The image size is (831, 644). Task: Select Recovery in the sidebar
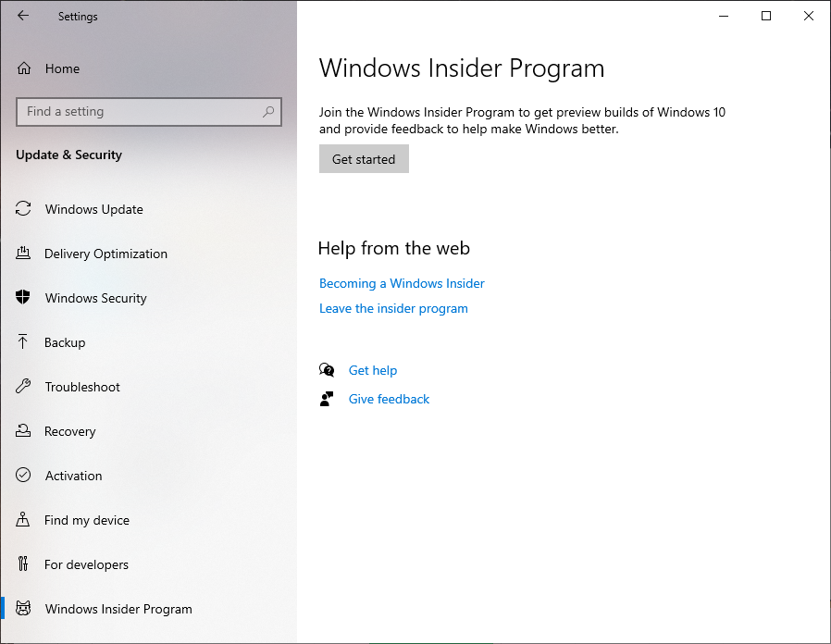(70, 431)
